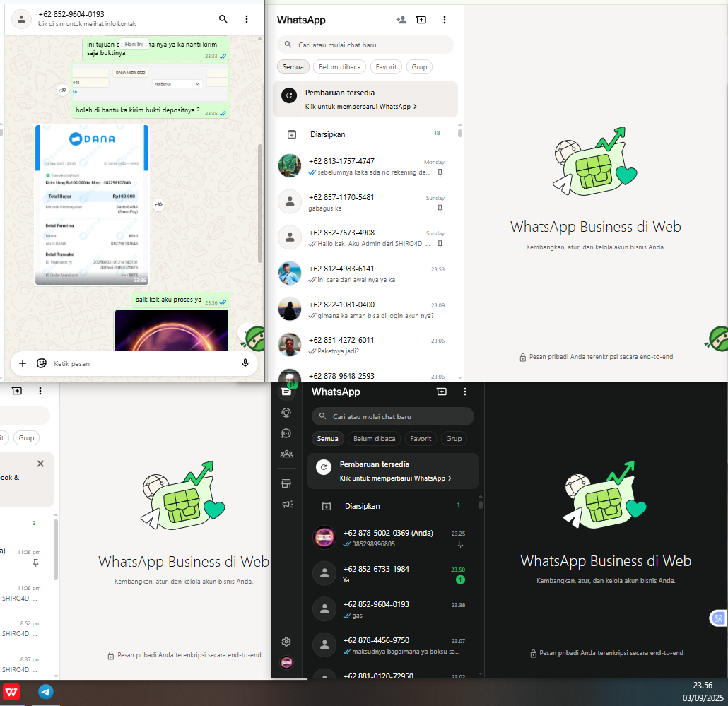Screen dimensions: 728x706
Task: Search within the +62 852-9604-0193 chat
Action: point(223,19)
